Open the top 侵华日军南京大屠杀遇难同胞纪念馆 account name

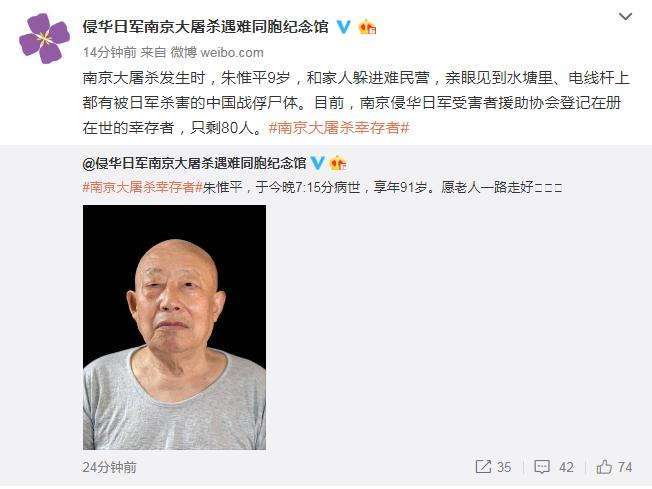205,27
